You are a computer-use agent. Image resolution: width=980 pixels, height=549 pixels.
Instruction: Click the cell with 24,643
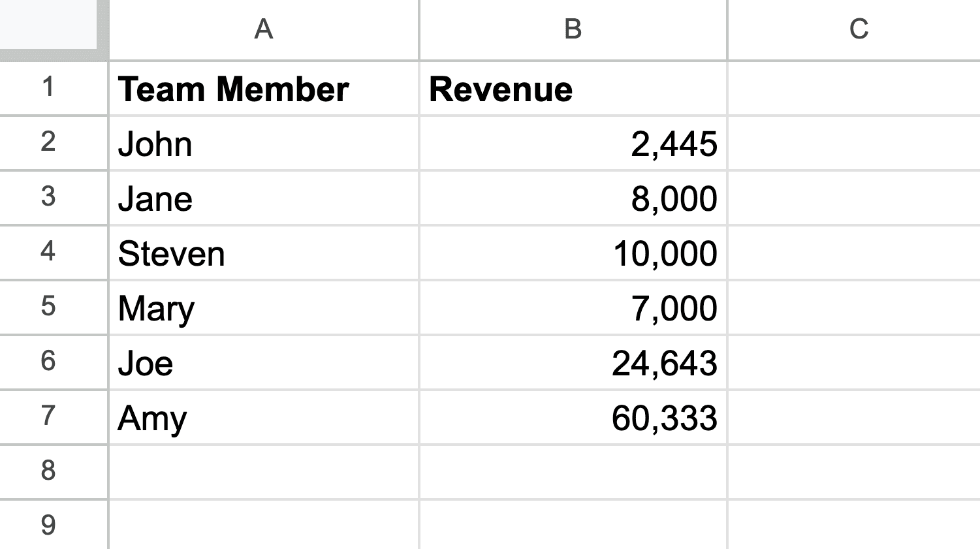click(x=573, y=364)
